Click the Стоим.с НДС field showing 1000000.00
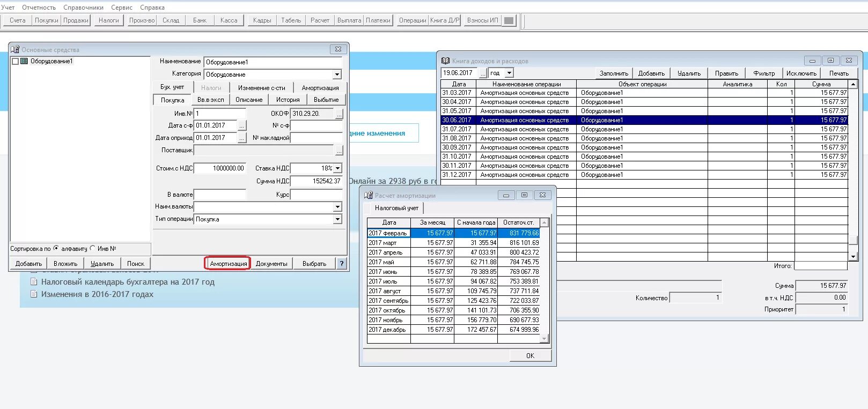 220,168
